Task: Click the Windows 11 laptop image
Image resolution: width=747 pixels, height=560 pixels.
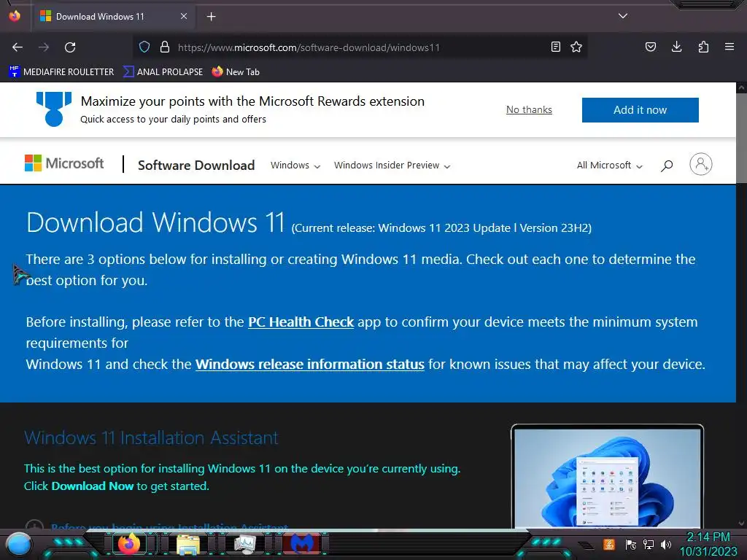Action: pyautogui.click(x=607, y=476)
